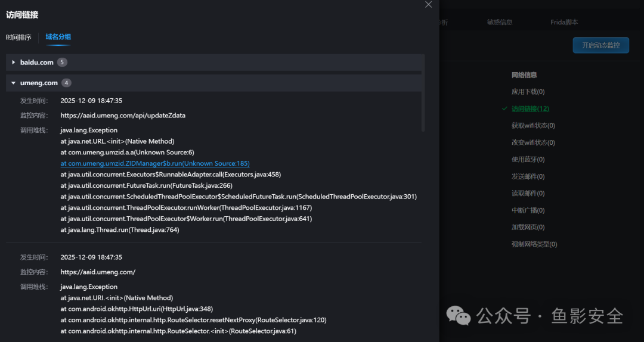Expand the baidu.com domain group
The width and height of the screenshot is (644, 342).
click(x=13, y=63)
